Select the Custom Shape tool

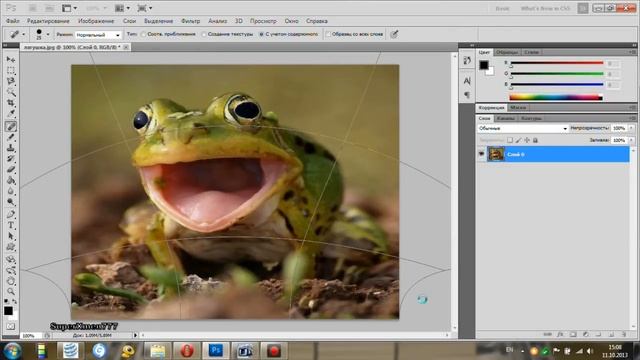[11, 247]
